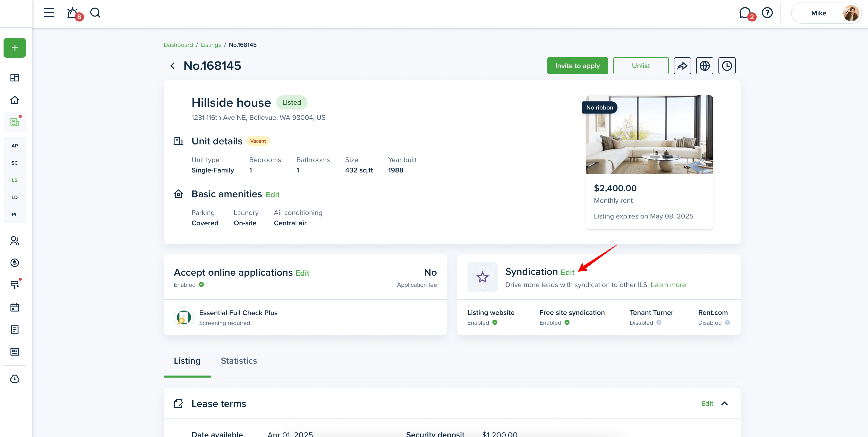Viewport: 868px width, 437px height.
Task: Click online applications Enabled status
Action: pos(189,285)
